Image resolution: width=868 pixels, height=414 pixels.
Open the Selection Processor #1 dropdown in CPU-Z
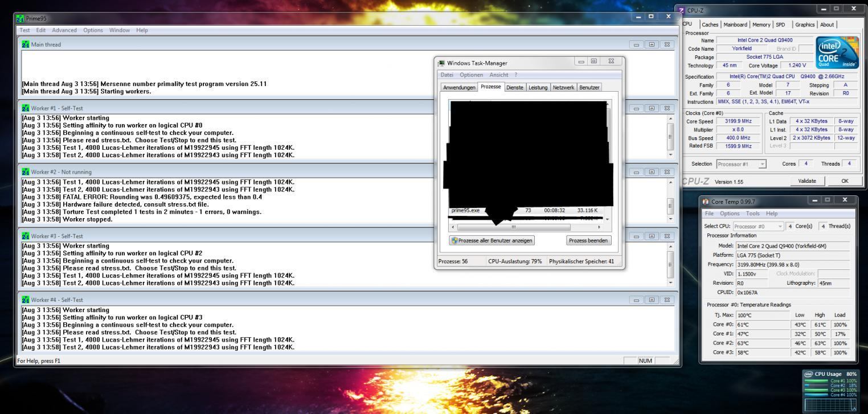pos(762,164)
